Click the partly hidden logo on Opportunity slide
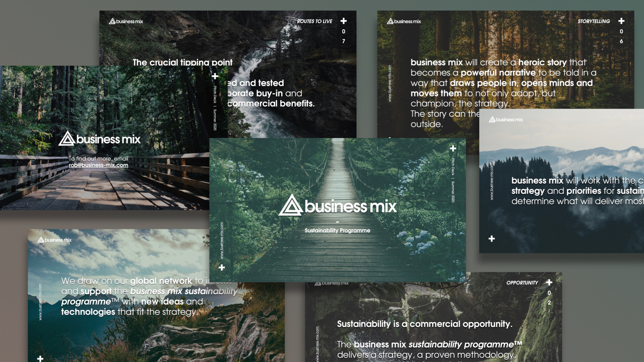This screenshot has width=644, height=362. point(331,283)
